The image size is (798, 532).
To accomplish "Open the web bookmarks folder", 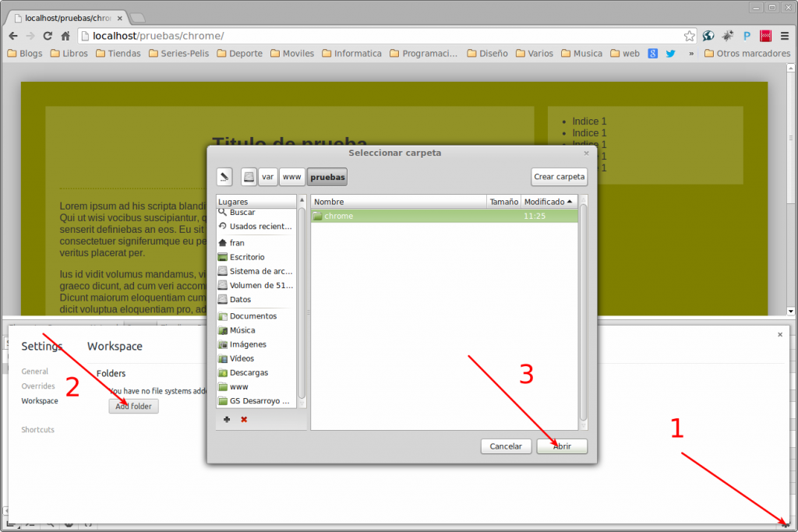I will (625, 53).
